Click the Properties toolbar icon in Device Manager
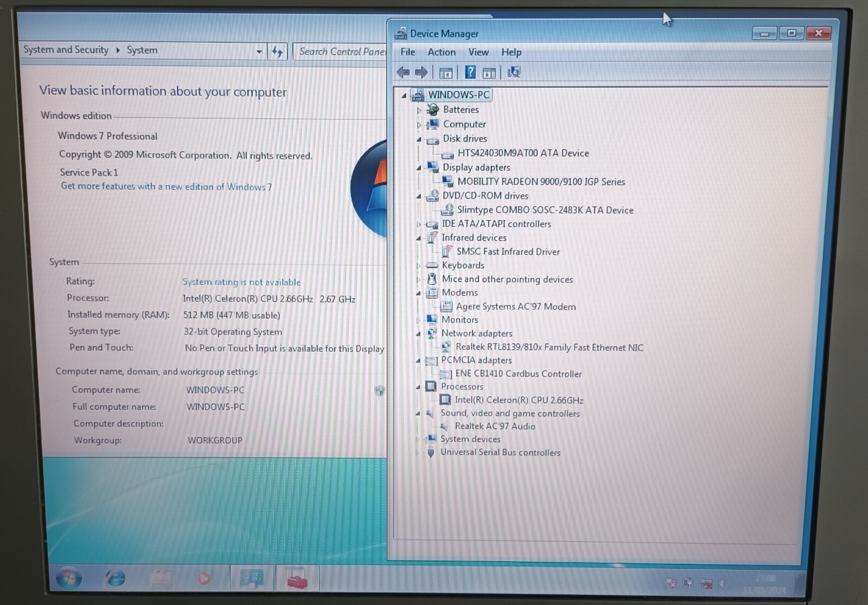The width and height of the screenshot is (868, 605). pyautogui.click(x=489, y=73)
